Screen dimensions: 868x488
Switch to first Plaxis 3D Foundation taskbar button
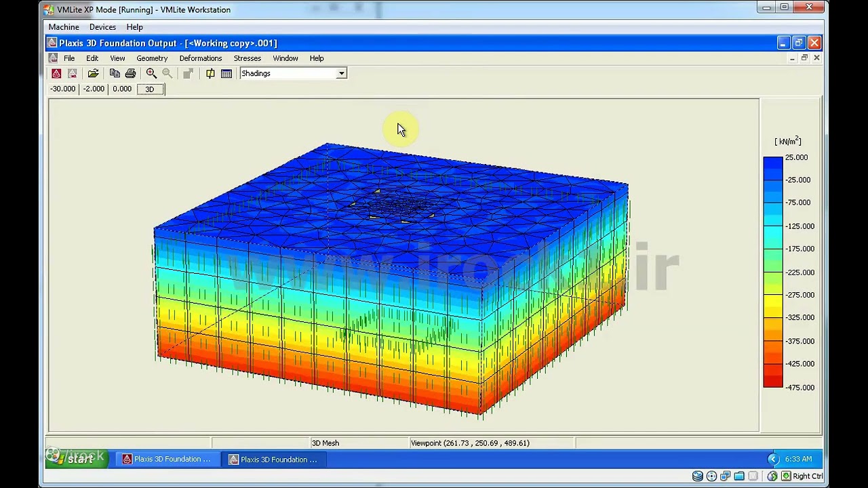pos(167,460)
